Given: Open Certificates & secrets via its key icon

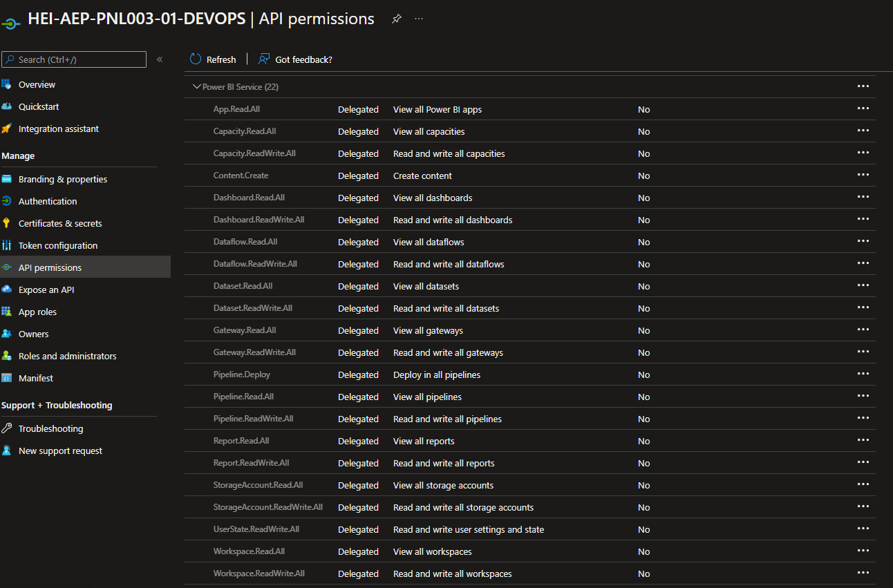Looking at the screenshot, I should 8,222.
